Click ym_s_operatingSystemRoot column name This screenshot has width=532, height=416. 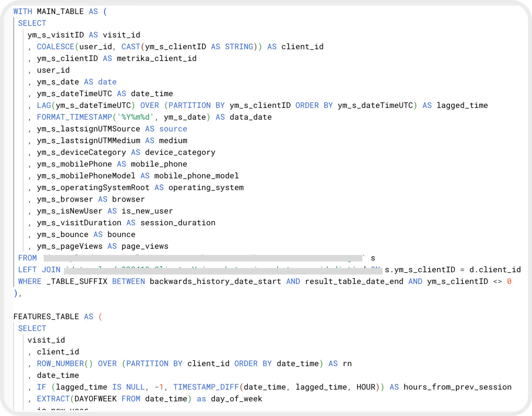(93, 188)
